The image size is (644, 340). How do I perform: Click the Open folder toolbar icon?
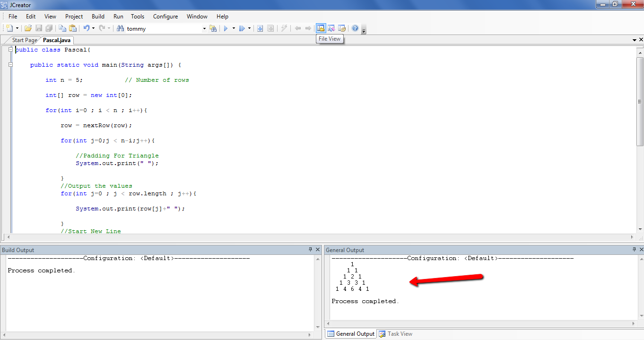(x=28, y=28)
